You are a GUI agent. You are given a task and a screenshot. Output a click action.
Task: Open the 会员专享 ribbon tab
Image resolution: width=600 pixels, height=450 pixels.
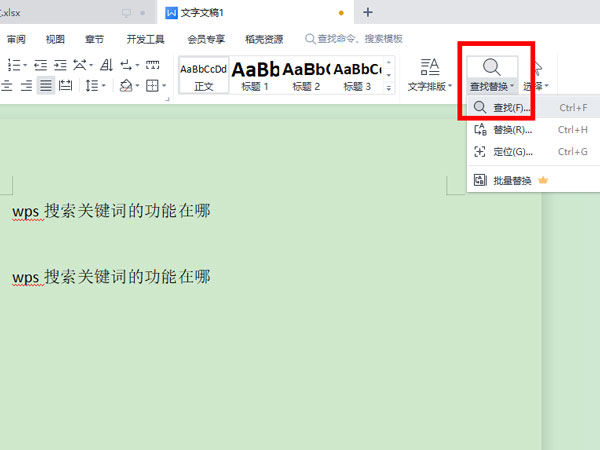tap(206, 39)
